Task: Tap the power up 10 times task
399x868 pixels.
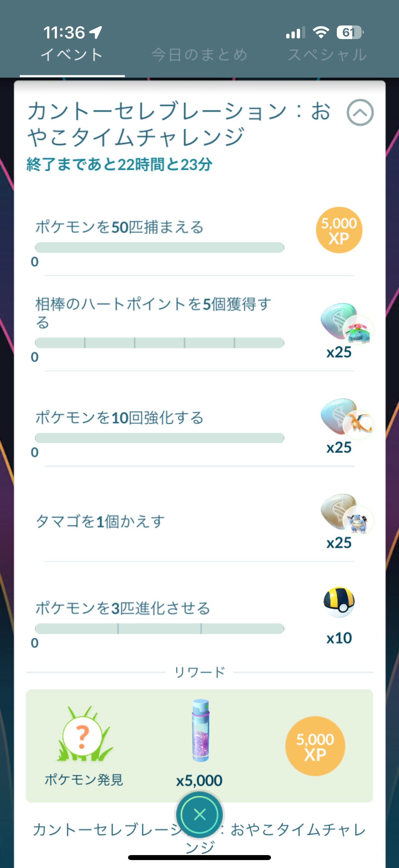Action: (119, 418)
